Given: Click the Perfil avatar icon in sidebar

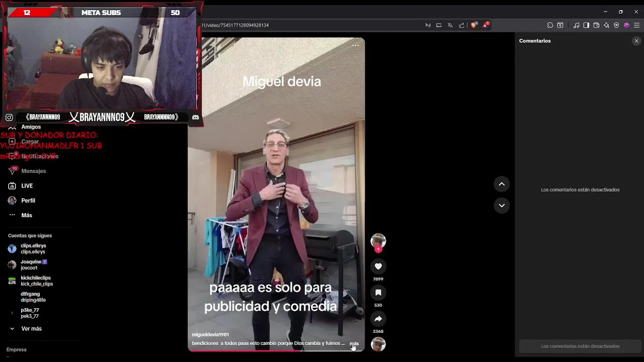Looking at the screenshot, I should tap(12, 201).
